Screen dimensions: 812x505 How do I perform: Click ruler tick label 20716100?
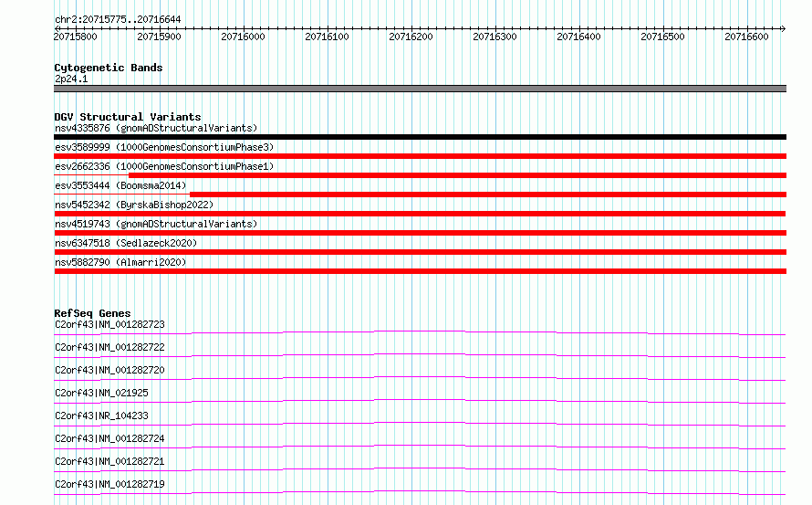327,37
